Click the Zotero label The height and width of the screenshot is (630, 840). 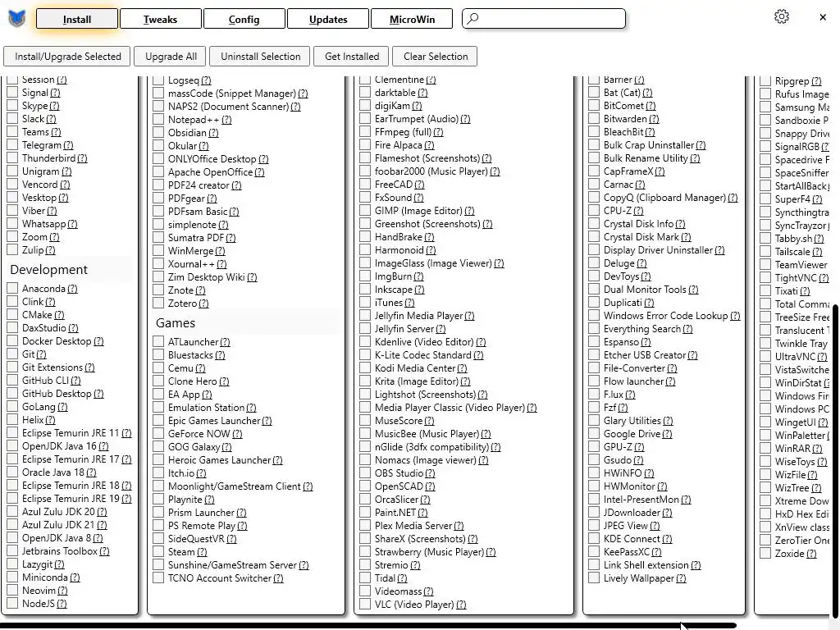click(x=183, y=304)
